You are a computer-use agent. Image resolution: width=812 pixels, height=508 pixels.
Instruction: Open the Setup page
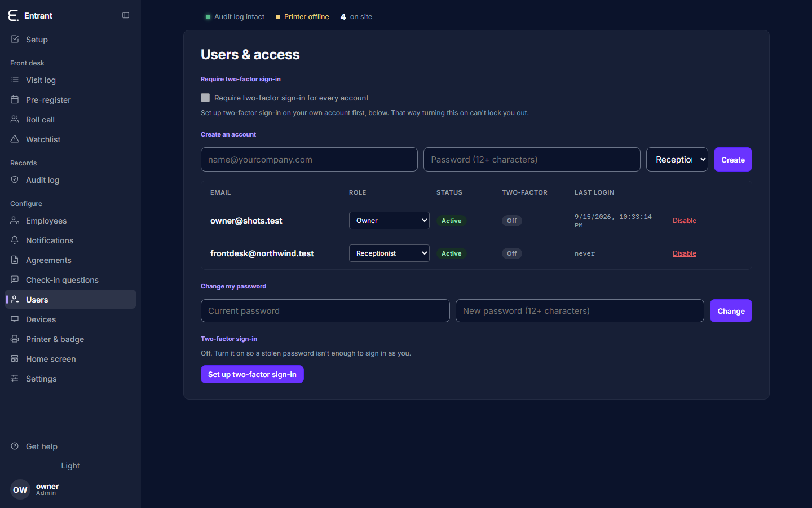[70, 40]
